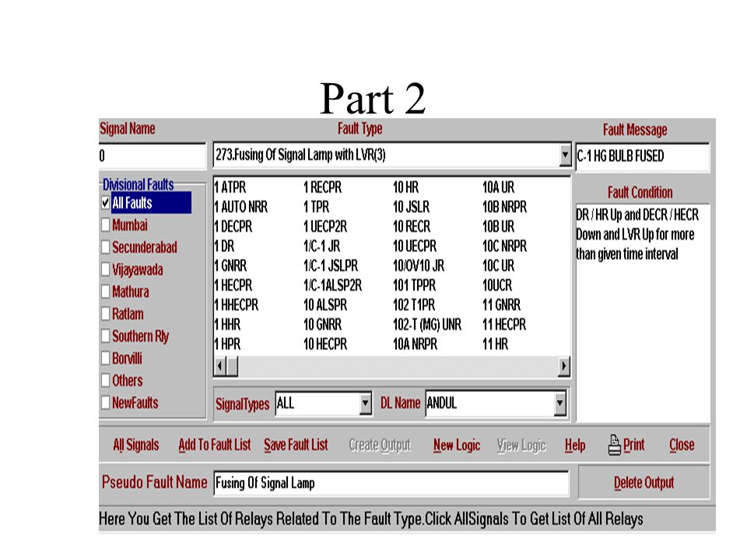Tick the Others checkbox
747x560 pixels.
[105, 380]
